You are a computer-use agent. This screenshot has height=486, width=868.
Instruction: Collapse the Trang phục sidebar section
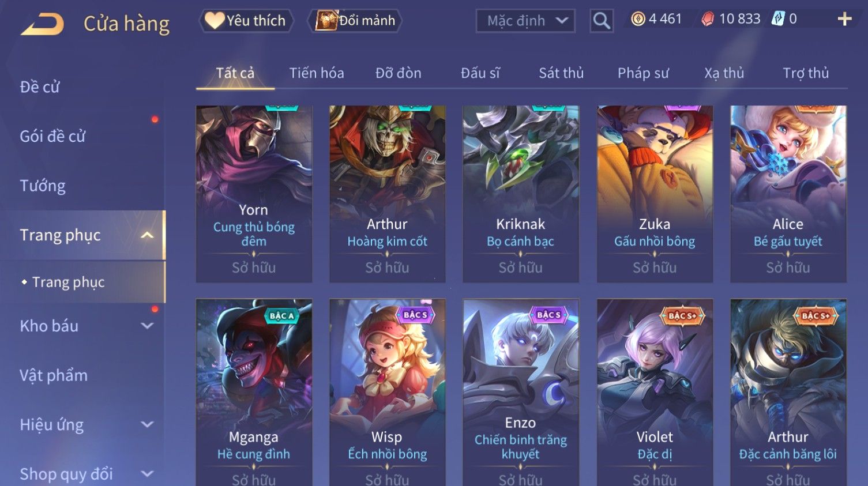tap(147, 235)
